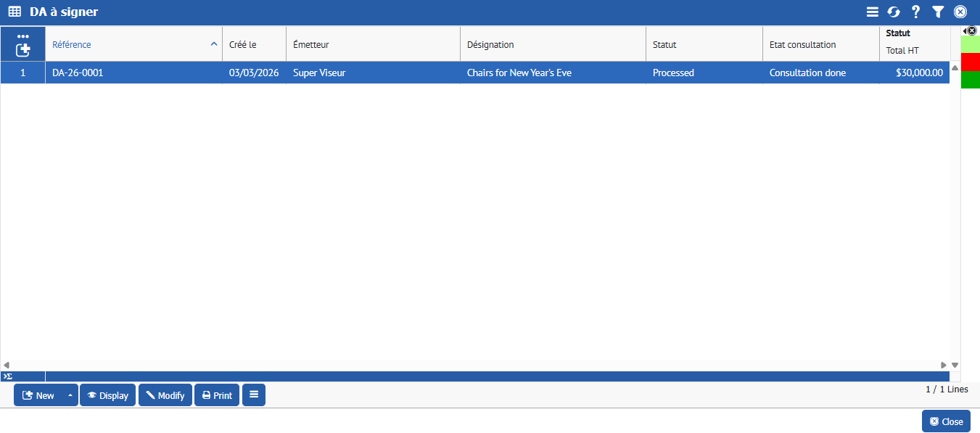This screenshot has height=433, width=980.
Task: Collapse the legend panel using the arrow
Action: [964, 31]
